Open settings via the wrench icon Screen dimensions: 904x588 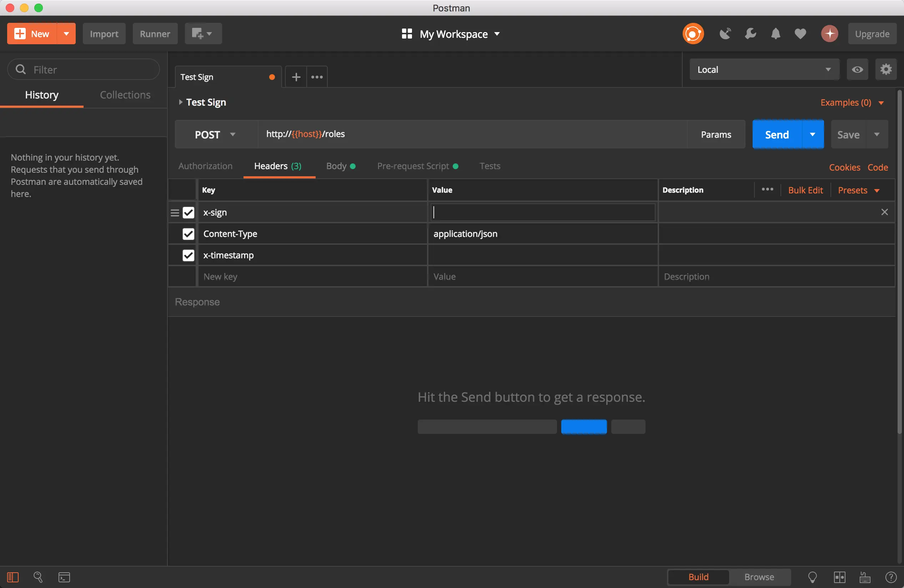(x=750, y=34)
